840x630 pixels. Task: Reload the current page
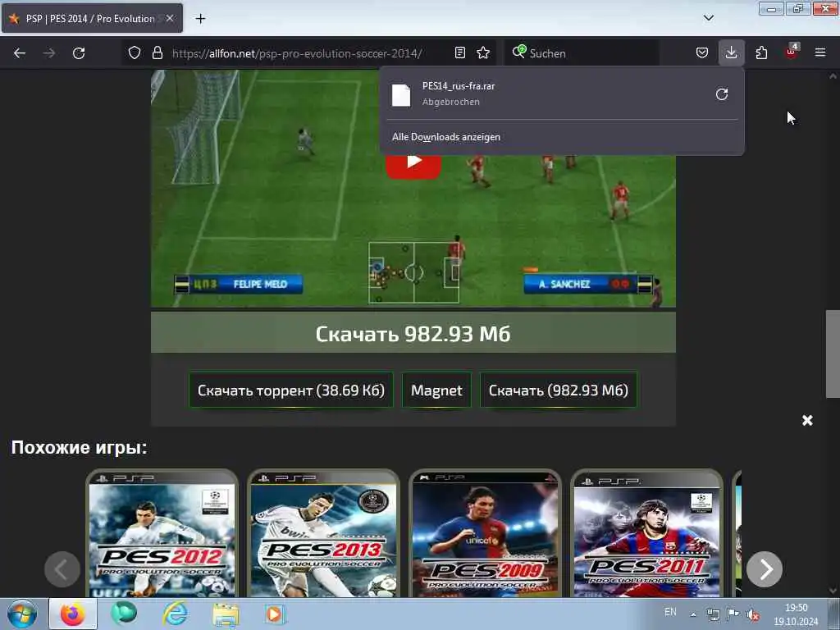[x=79, y=53]
